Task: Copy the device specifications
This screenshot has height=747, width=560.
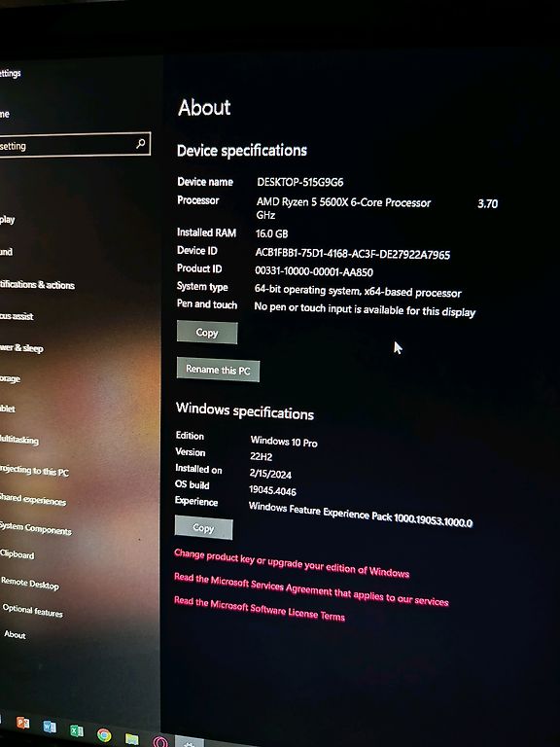Action: pos(207,333)
